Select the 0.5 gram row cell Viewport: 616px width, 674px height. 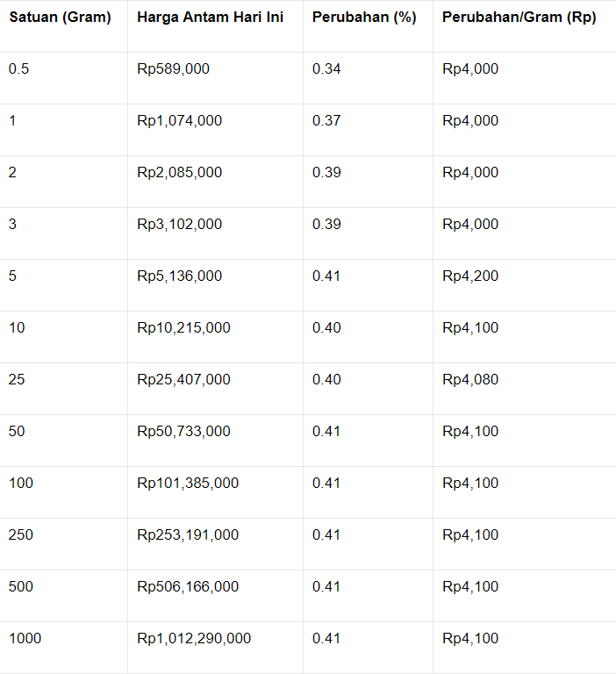pos(19,69)
